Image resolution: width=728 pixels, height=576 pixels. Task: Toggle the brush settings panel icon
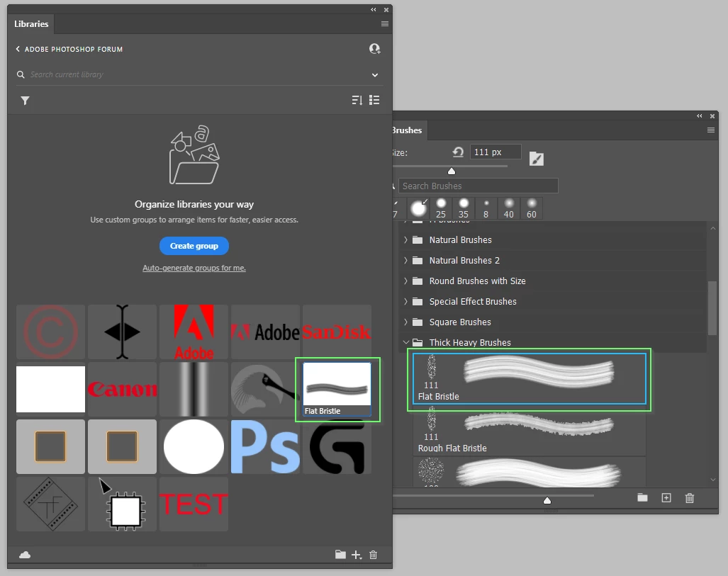(536, 159)
